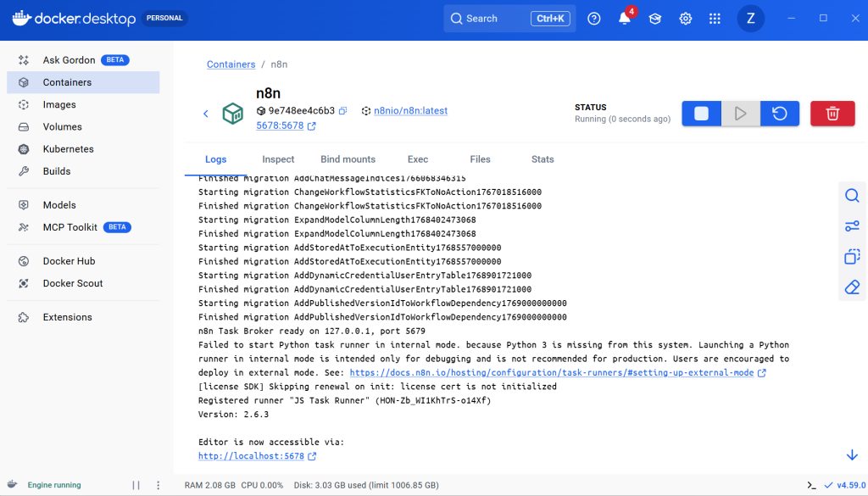Open notifications bell icon
The height and width of the screenshot is (496, 868).
click(x=625, y=19)
